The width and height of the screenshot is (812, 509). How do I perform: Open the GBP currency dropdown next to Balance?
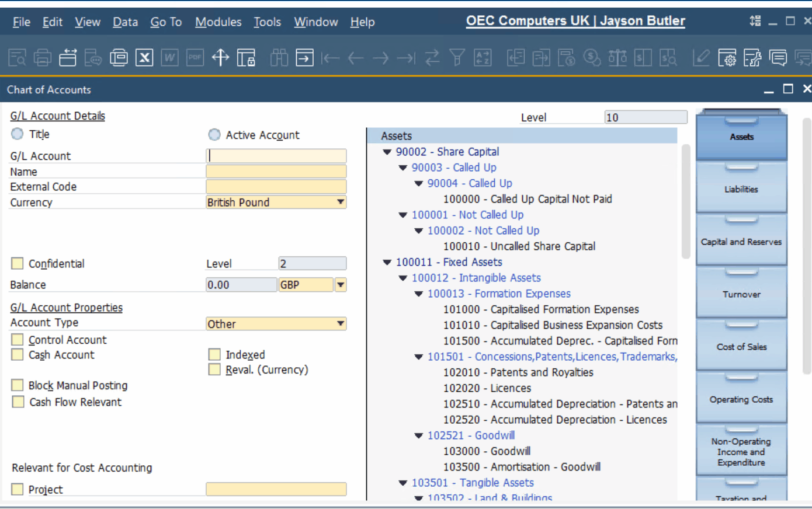[341, 285]
